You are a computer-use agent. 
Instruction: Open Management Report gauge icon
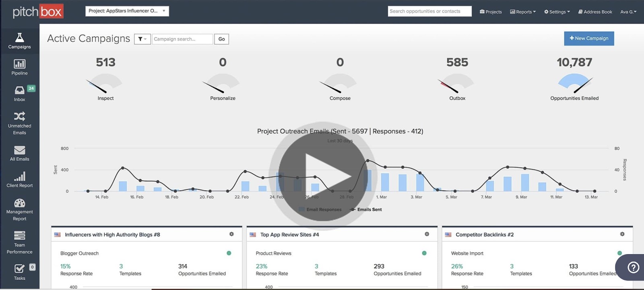(x=19, y=203)
